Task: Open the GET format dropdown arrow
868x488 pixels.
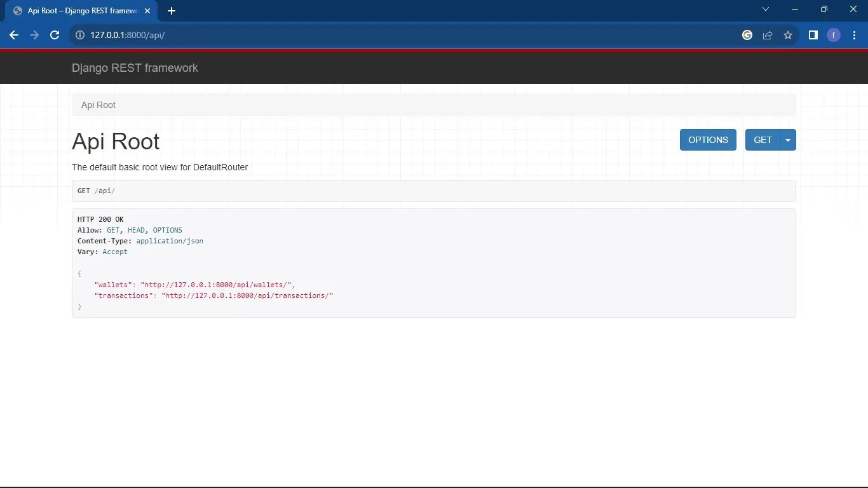Action: point(787,140)
